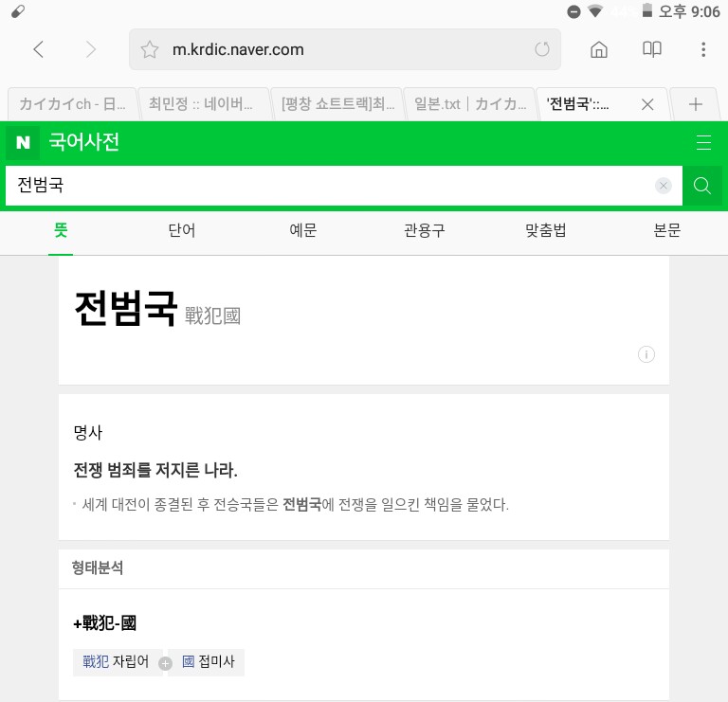Open the 國 접미사 morpheme link
Image resolution: width=728 pixels, height=702 pixels.
208,662
